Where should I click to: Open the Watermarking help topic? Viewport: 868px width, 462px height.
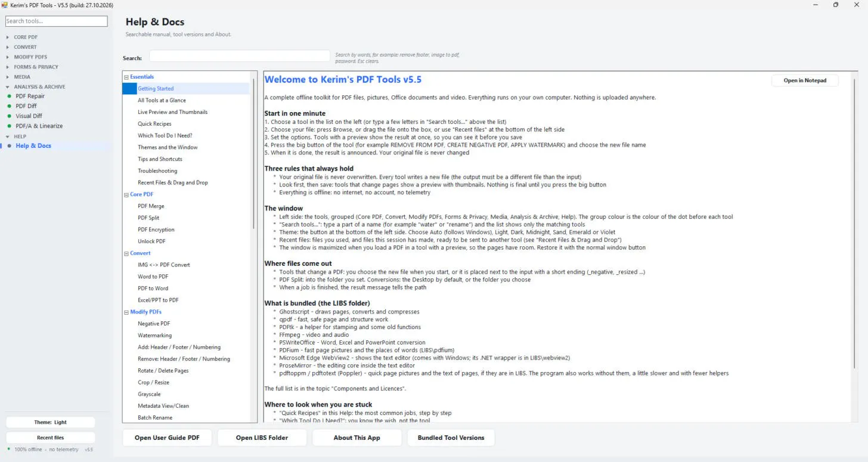tap(154, 336)
